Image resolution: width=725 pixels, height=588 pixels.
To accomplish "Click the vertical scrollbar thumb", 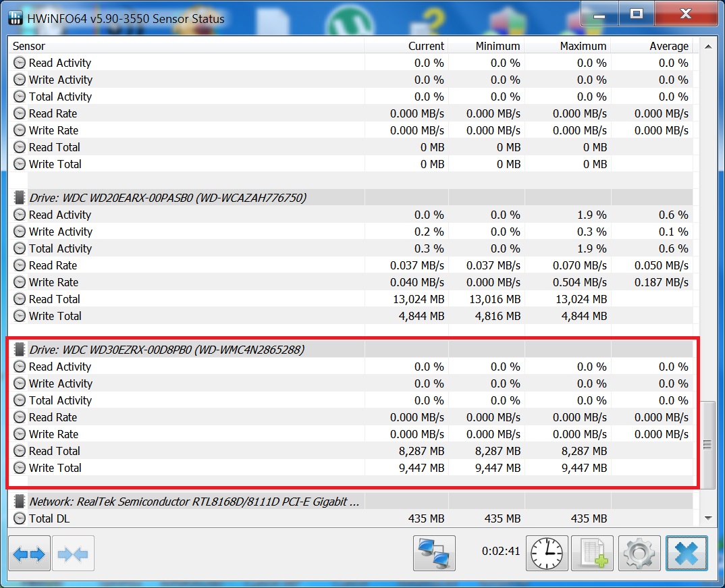I will click(x=708, y=445).
